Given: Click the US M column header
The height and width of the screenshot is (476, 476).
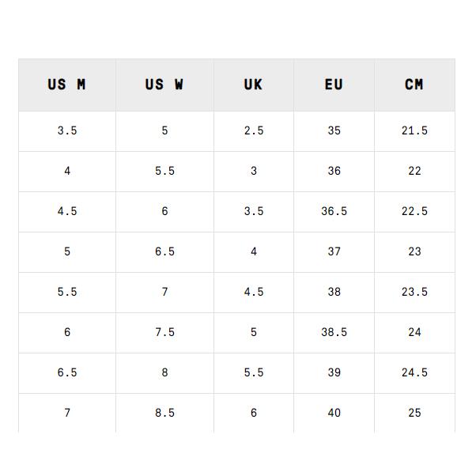Looking at the screenshot, I should (67, 85).
